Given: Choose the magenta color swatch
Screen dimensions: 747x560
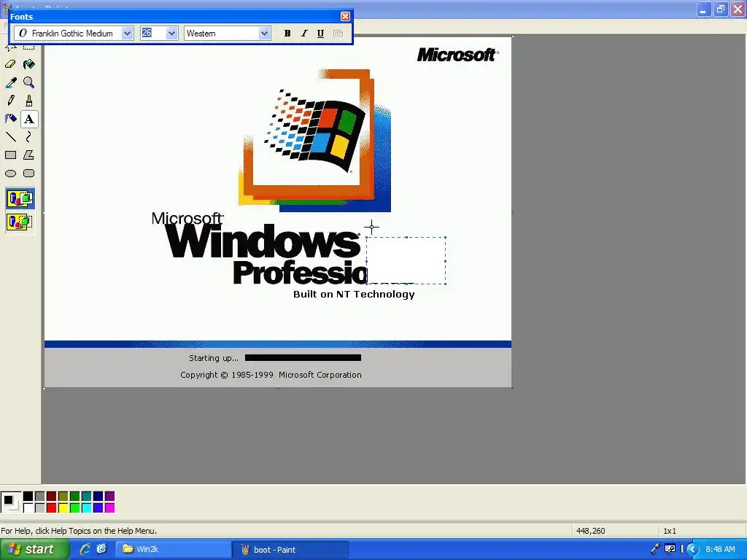Looking at the screenshot, I should 110,508.
